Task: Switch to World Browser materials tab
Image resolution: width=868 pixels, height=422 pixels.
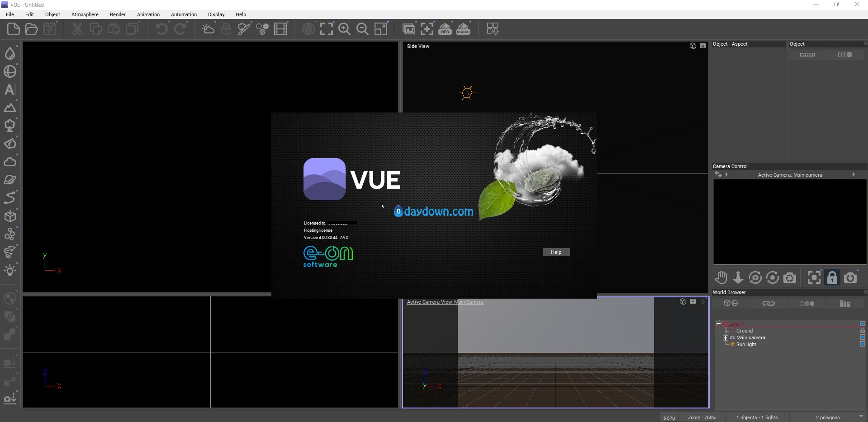Action: (806, 303)
